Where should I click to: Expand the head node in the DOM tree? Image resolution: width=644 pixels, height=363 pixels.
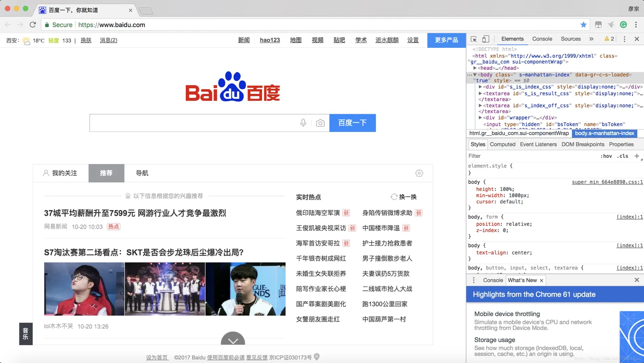475,68
